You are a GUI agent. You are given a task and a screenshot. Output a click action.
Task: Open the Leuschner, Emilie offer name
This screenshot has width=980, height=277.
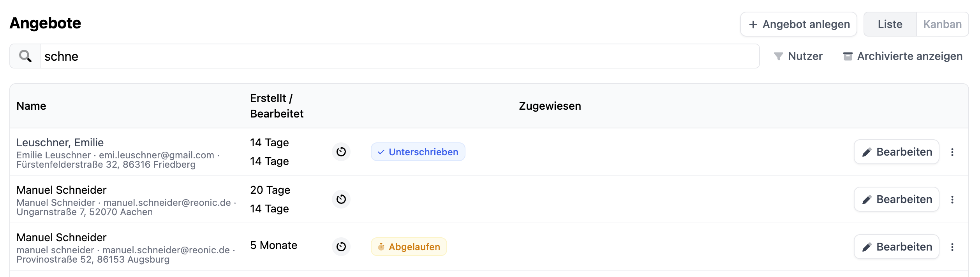click(x=60, y=142)
